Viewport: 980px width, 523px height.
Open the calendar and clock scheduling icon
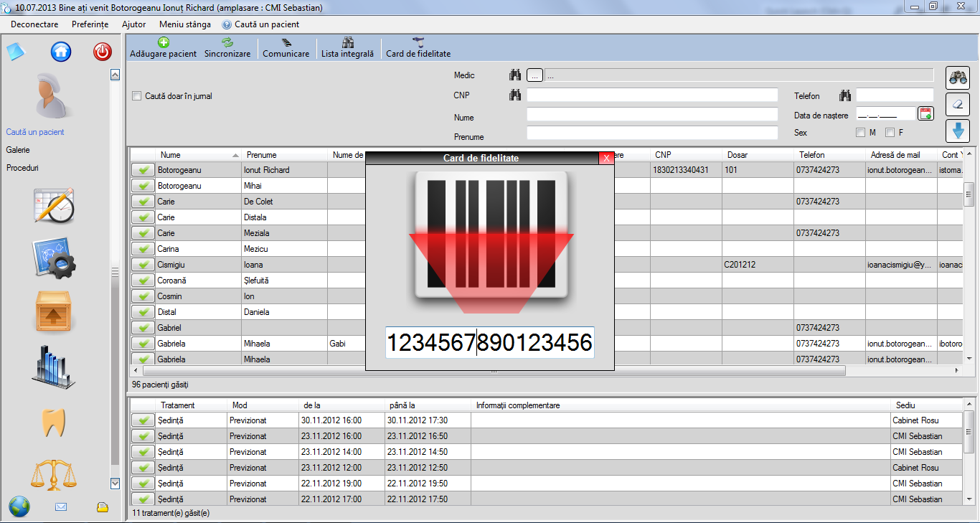(x=54, y=206)
